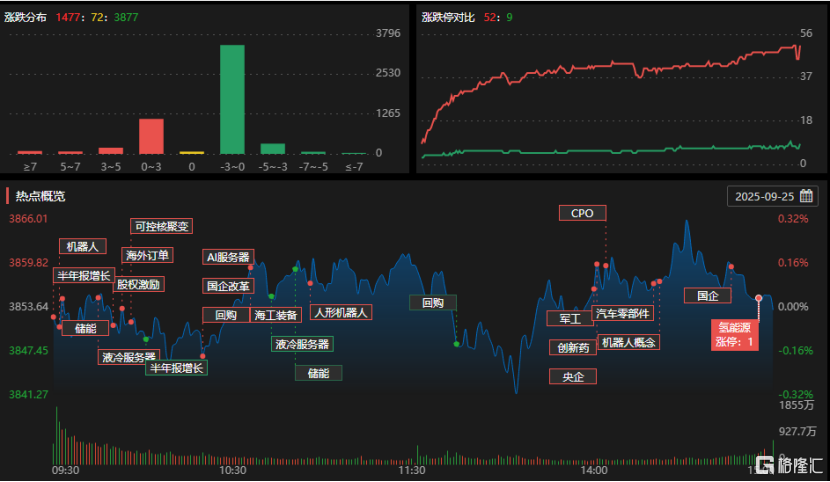Open the 海工装备 hotspot tag
830x482 pixels.
click(276, 315)
